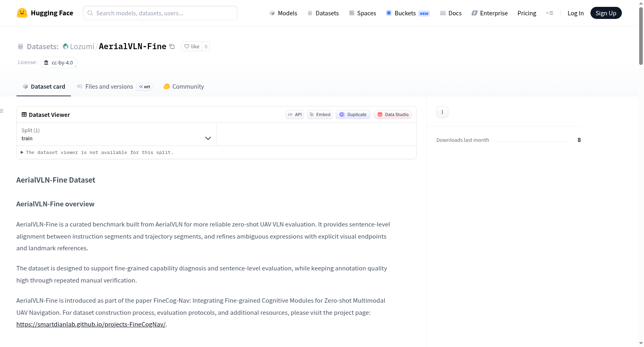Screen dimensions: 644x347
Task: Open the Datasets navigation item
Action: pyautogui.click(x=323, y=13)
